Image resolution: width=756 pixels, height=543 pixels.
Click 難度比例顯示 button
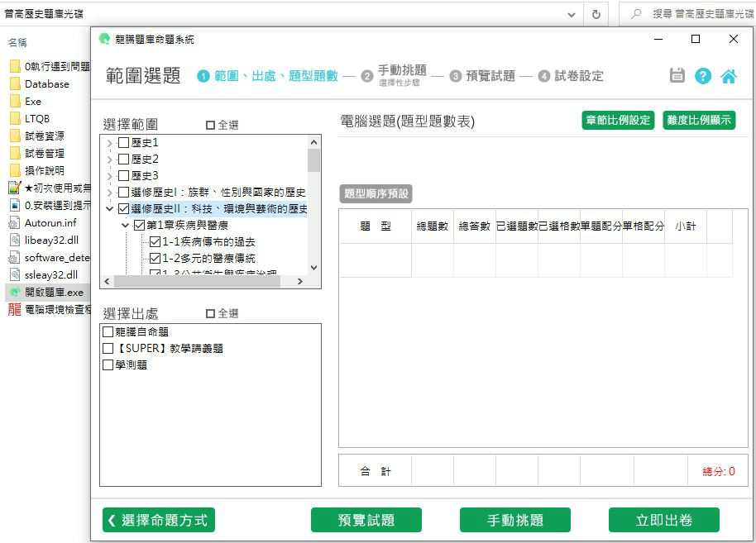[x=699, y=120]
